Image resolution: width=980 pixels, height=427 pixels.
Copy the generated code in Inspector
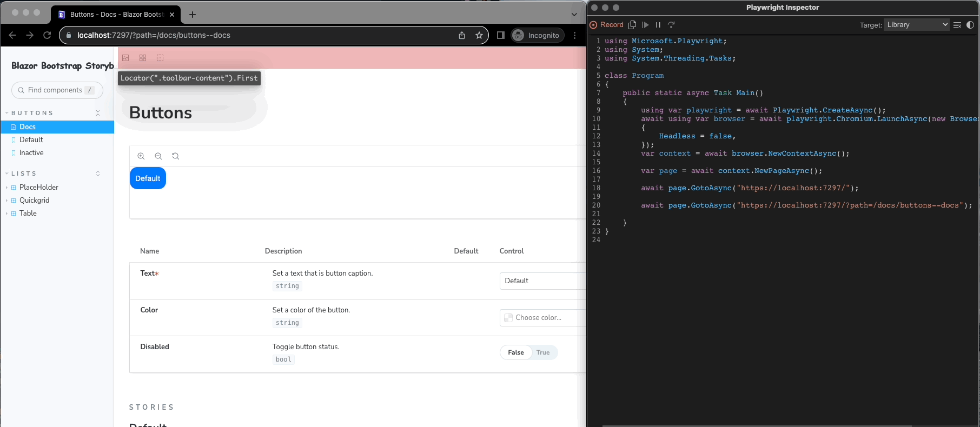(632, 25)
